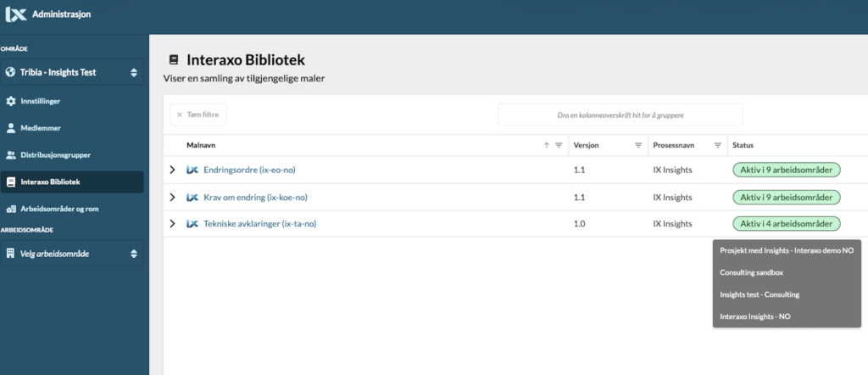Click the Malnavn column header
Image resolution: width=868 pixels, height=375 pixels.
click(x=201, y=145)
